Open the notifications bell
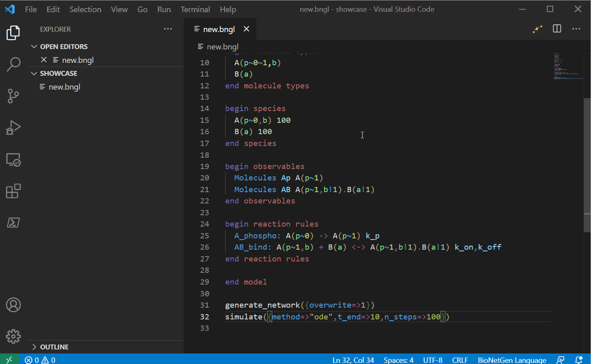Image resolution: width=591 pixels, height=364 pixels. pyautogui.click(x=579, y=360)
